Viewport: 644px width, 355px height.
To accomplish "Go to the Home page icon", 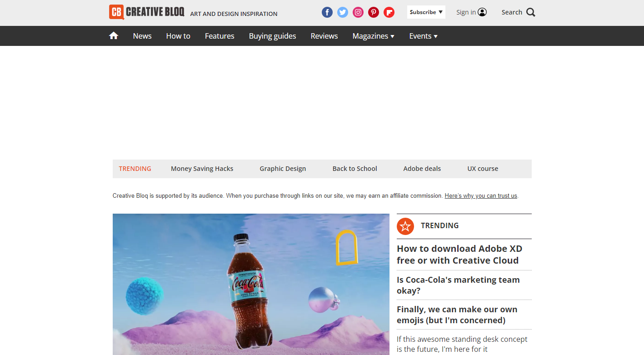I will pos(114,35).
